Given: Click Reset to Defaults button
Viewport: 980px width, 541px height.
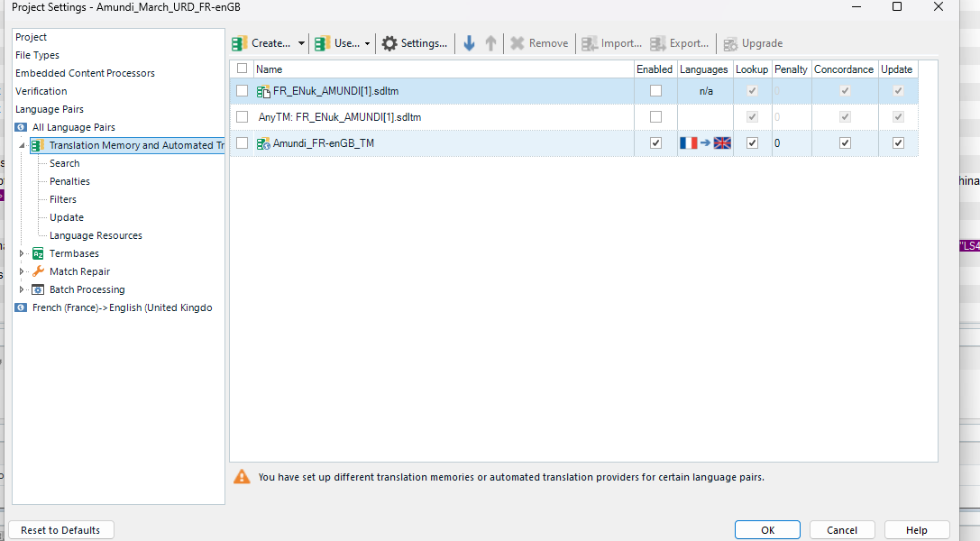Looking at the screenshot, I should 60,530.
